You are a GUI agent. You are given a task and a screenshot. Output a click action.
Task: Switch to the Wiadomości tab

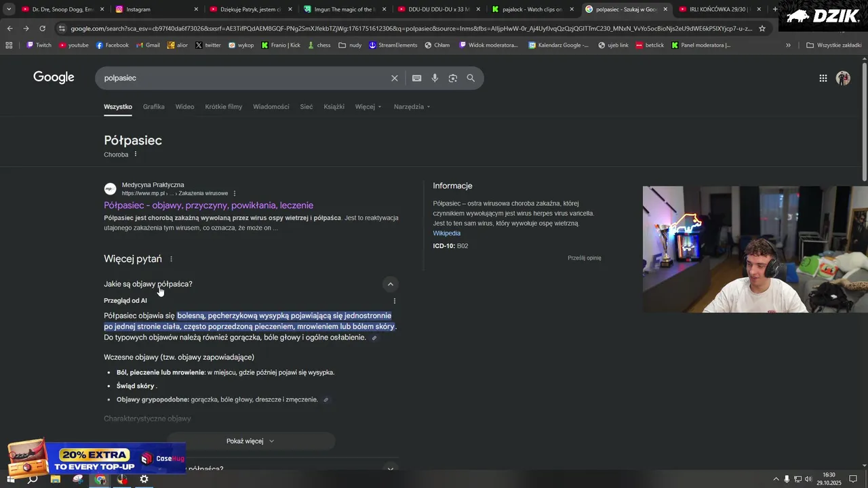point(271,106)
